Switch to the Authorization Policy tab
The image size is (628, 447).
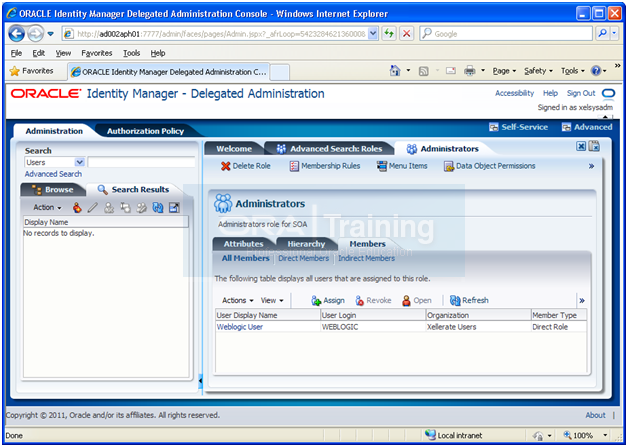(x=145, y=131)
